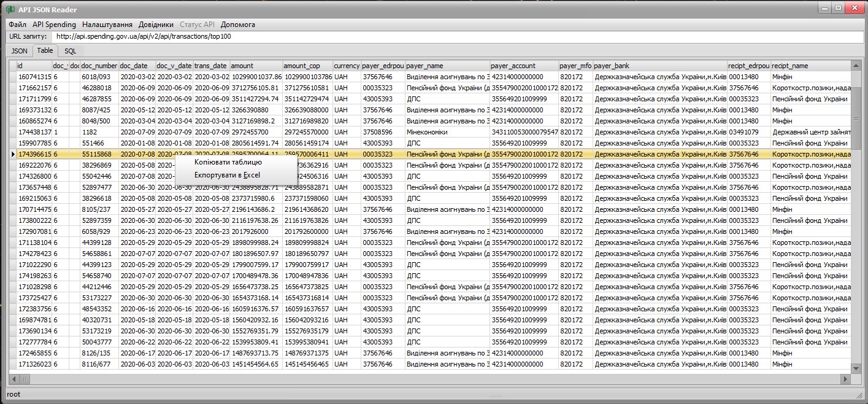The width and height of the screenshot is (868, 404).
Task: Click the vertical scrollbar up arrow
Action: coord(857,65)
